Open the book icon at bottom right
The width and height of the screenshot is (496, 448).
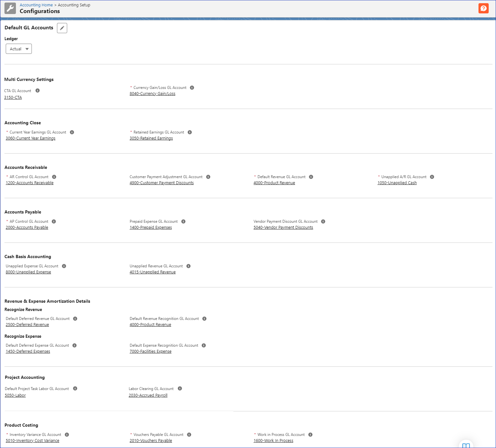466,445
